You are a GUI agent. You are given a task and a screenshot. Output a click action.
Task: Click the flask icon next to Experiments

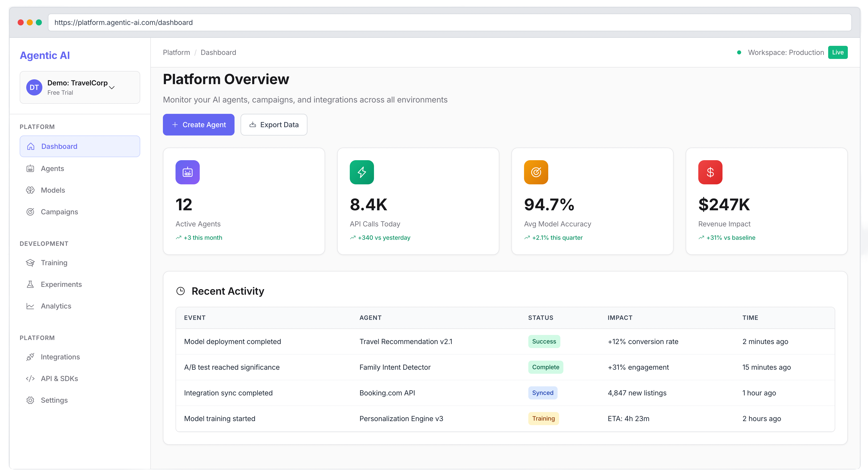pyautogui.click(x=30, y=284)
